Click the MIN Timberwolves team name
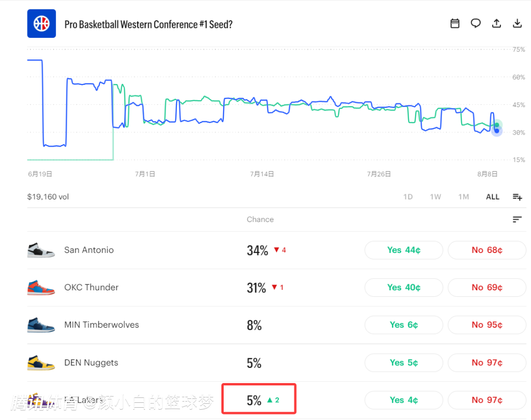 [102, 325]
